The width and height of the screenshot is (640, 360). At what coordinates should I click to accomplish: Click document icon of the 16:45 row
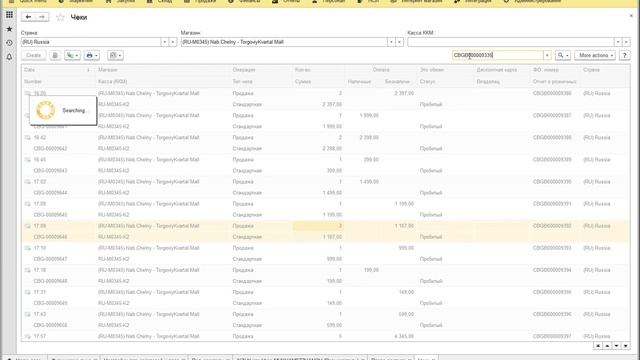[x=27, y=160]
